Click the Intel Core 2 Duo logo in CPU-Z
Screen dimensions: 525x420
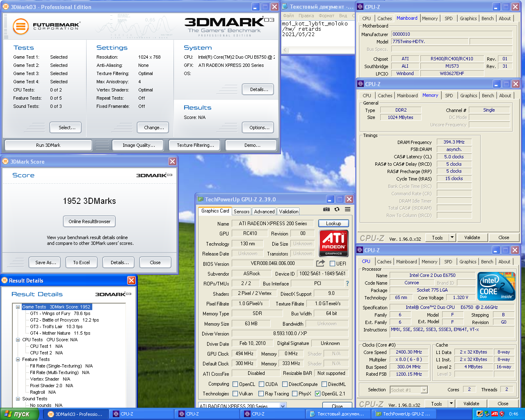pos(496,287)
